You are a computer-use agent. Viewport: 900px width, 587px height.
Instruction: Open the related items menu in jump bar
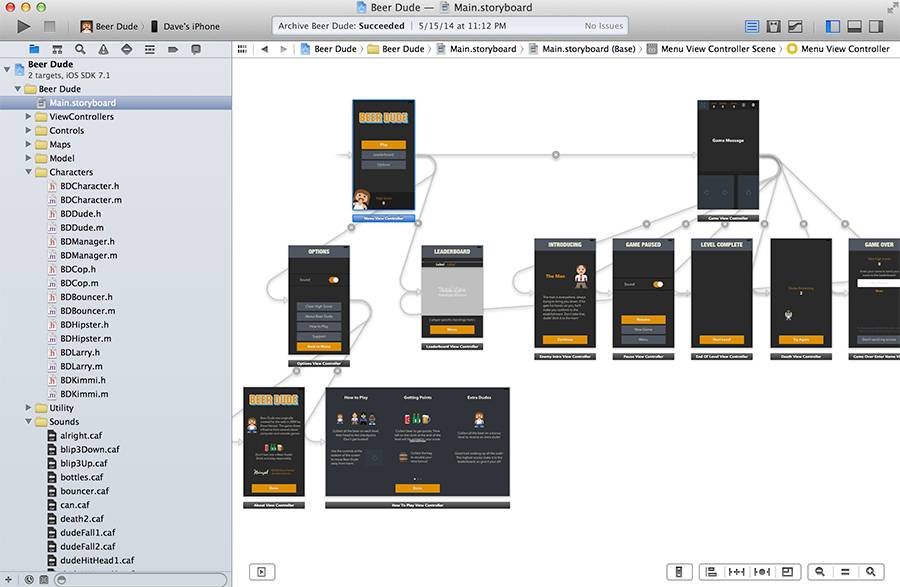[242, 49]
